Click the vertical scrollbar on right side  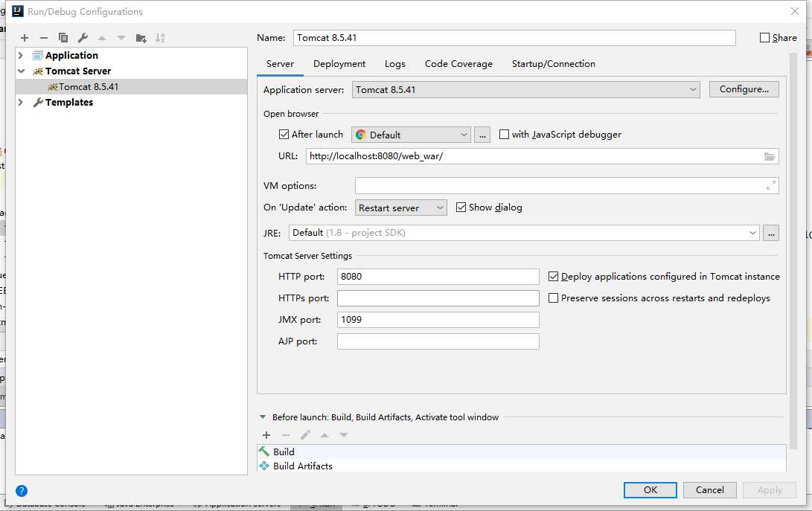tap(793, 251)
